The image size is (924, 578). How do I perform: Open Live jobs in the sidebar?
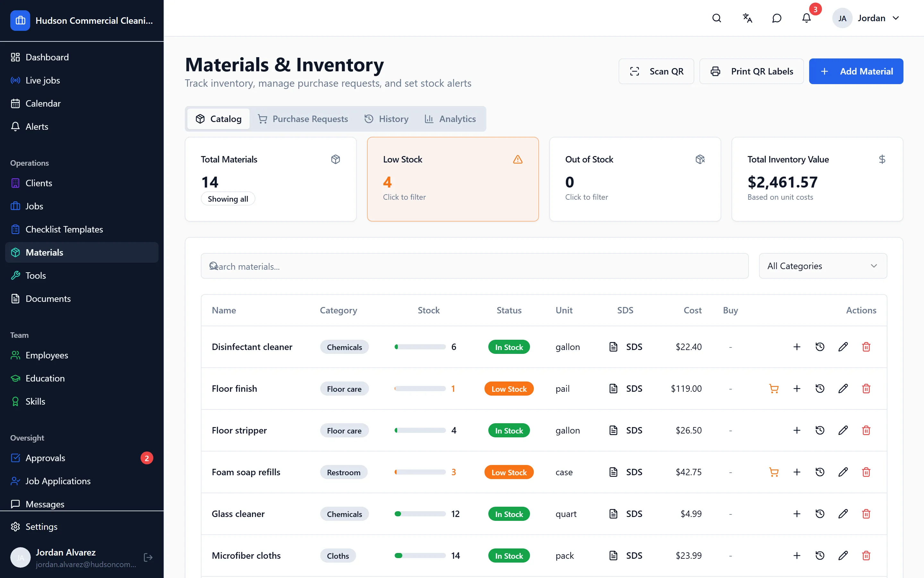click(82, 80)
